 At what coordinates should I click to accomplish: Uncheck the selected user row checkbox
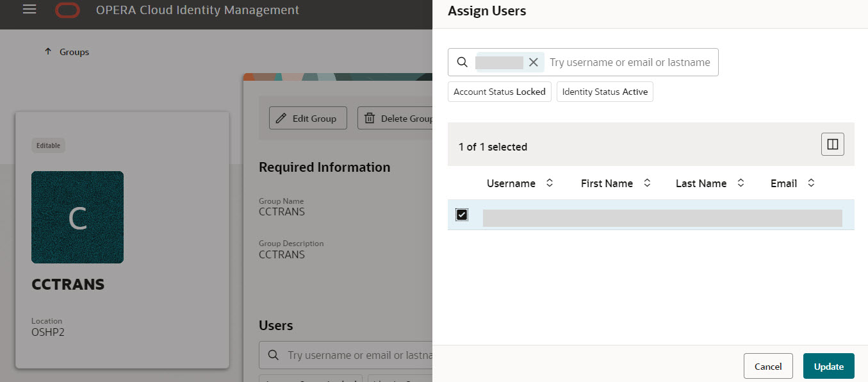pos(462,215)
